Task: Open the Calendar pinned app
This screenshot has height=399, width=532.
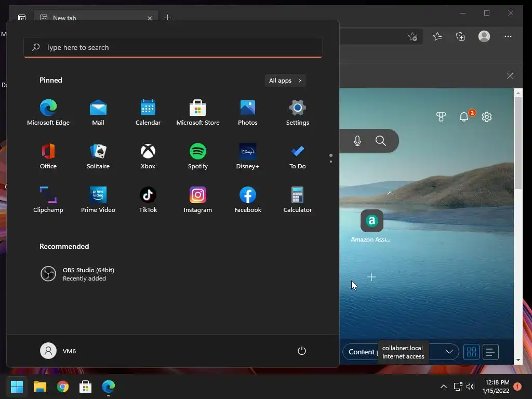Action: pyautogui.click(x=148, y=113)
